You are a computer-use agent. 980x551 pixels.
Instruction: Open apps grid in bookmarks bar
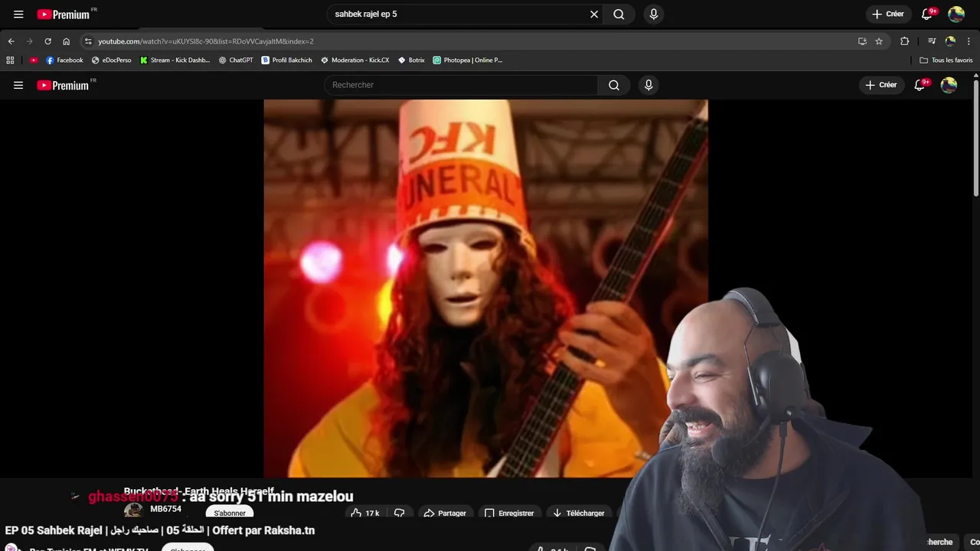coord(10,60)
